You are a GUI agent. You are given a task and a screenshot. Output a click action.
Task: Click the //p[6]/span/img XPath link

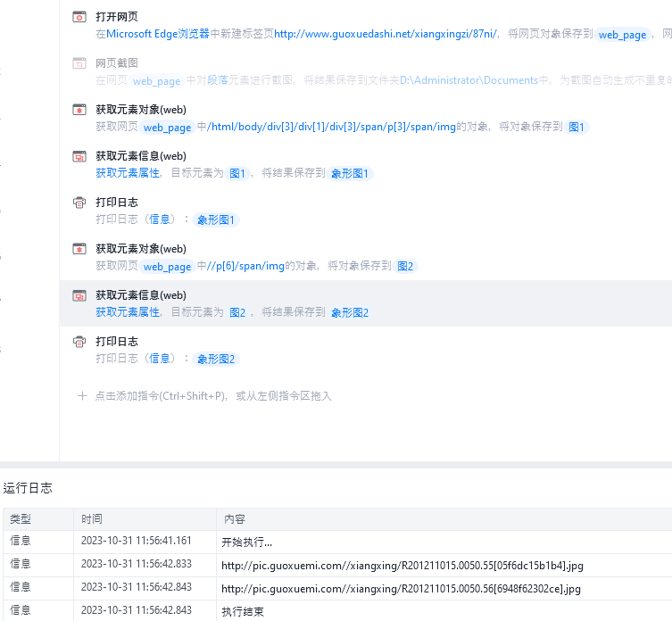click(246, 266)
